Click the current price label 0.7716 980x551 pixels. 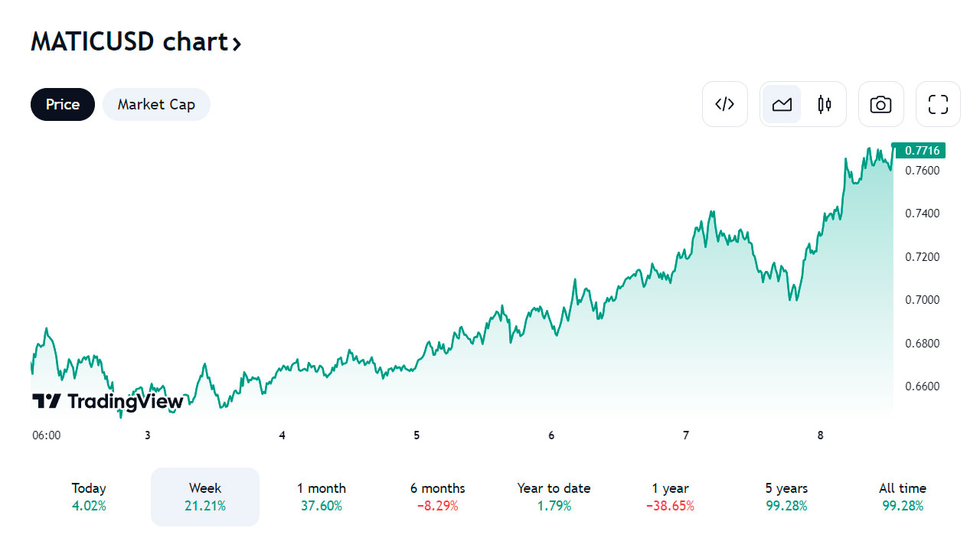point(921,150)
